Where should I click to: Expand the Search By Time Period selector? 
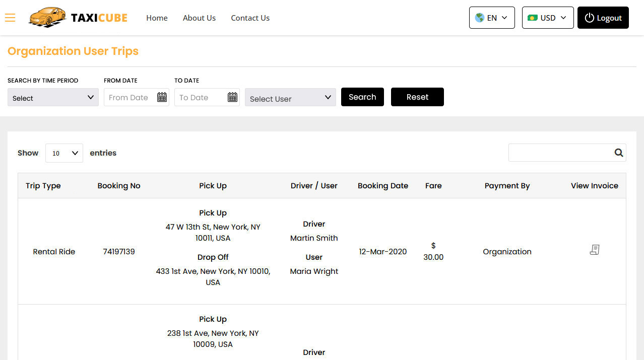(53, 97)
